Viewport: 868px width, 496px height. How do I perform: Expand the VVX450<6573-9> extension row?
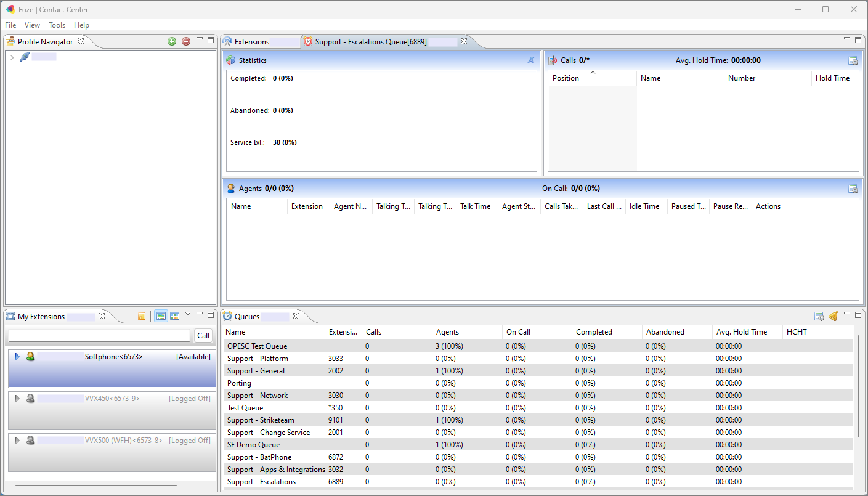[17, 399]
